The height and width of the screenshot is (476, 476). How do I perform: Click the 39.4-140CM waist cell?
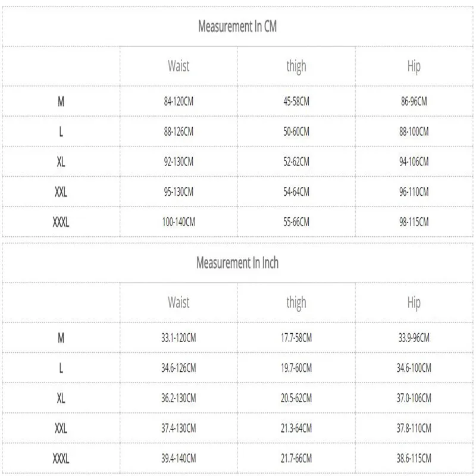[x=178, y=458]
